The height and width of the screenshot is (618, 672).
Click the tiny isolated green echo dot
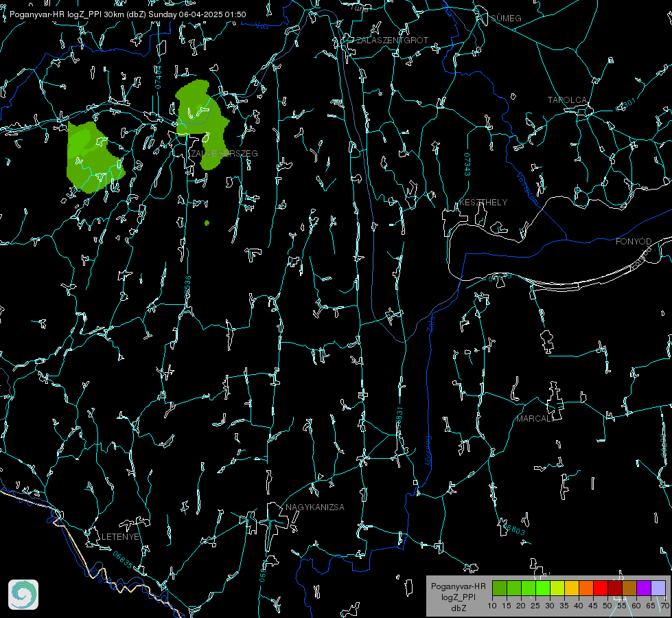tap(207, 223)
